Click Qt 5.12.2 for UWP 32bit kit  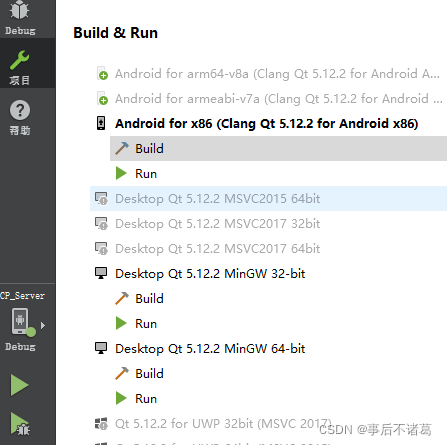point(213,424)
